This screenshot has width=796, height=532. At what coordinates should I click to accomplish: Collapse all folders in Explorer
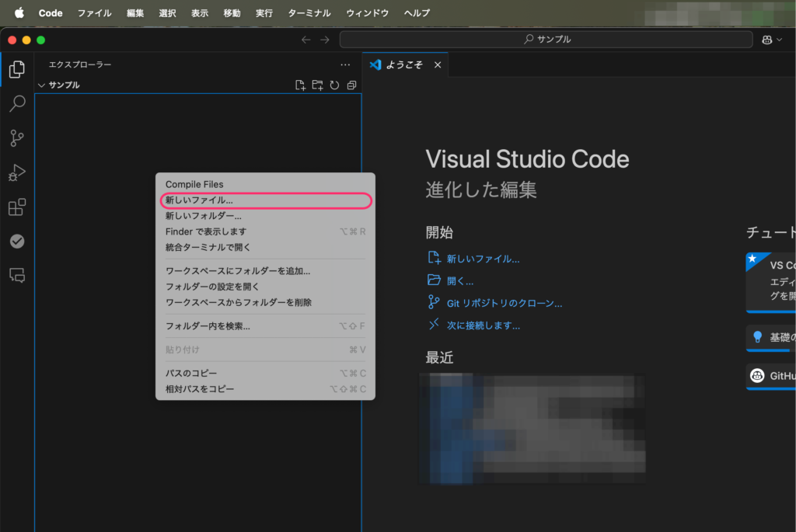[x=351, y=85]
